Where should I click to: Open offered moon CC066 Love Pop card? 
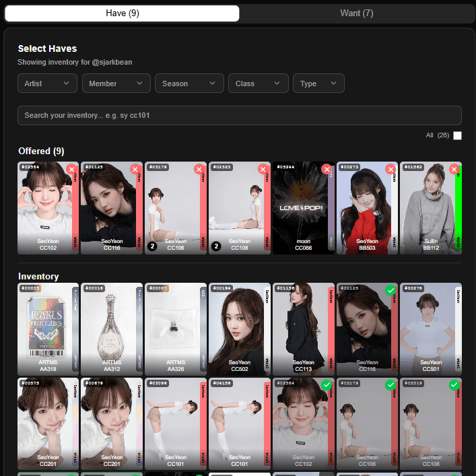pyautogui.click(x=303, y=208)
